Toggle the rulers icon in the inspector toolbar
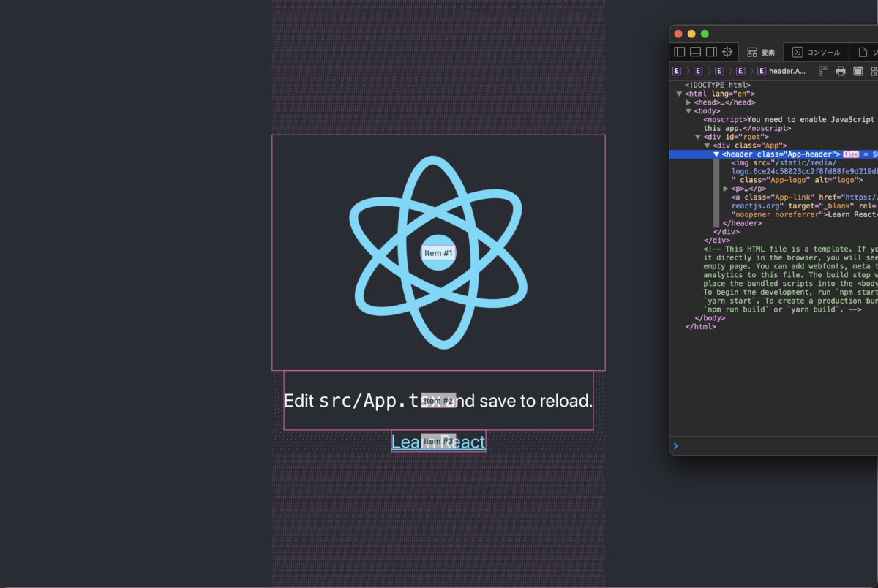Screen dimensions: 878x588 pos(823,71)
